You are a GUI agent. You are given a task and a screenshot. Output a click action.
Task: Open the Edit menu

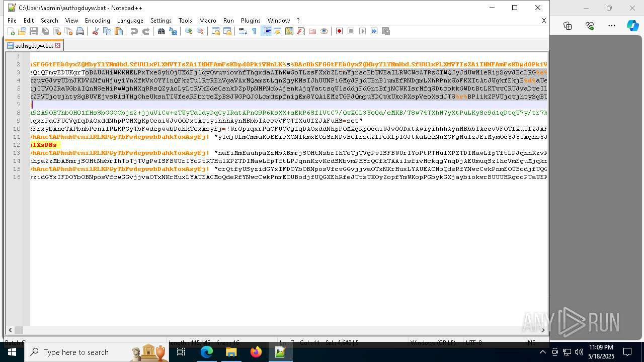29,21
